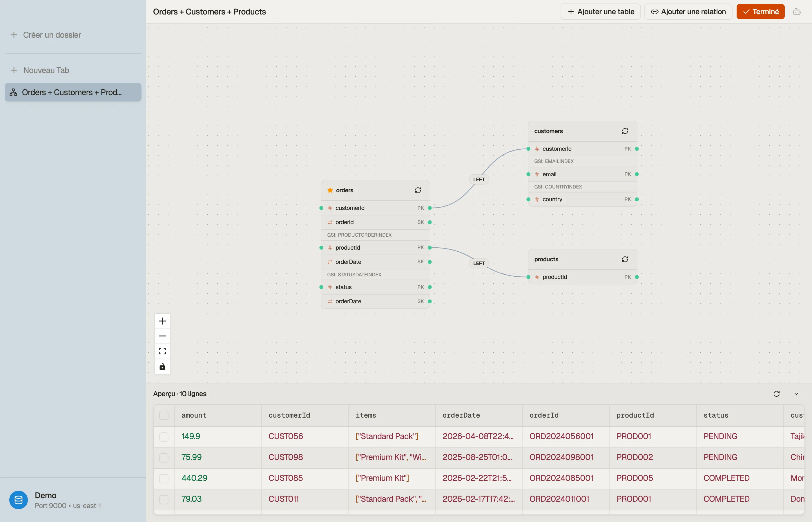Select all rows with header checkbox
This screenshot has width=812, height=522.
point(164,415)
